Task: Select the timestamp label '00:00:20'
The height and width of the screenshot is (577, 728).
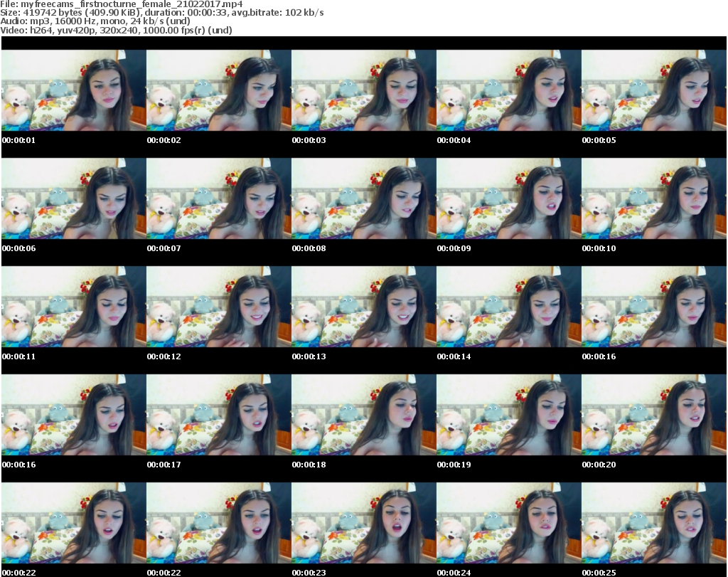Action: [x=599, y=465]
